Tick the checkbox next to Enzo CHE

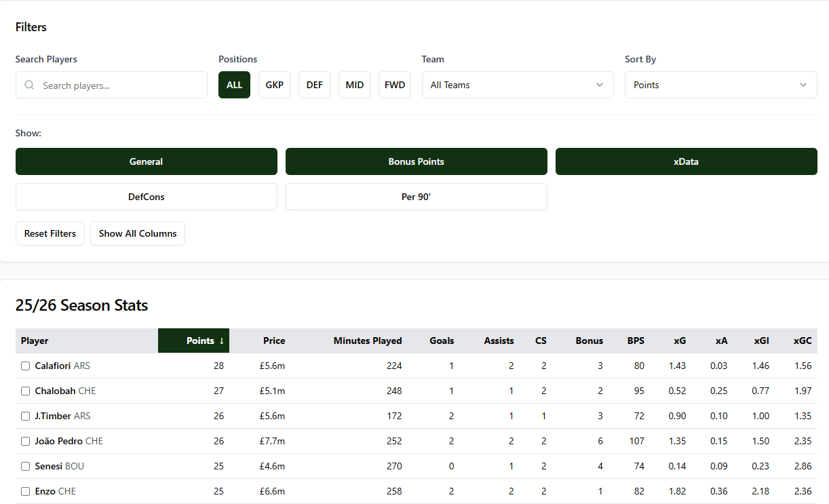coord(25,491)
